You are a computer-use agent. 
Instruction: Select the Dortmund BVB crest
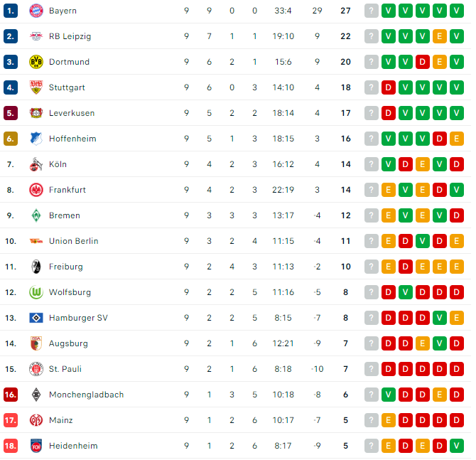coord(36,62)
